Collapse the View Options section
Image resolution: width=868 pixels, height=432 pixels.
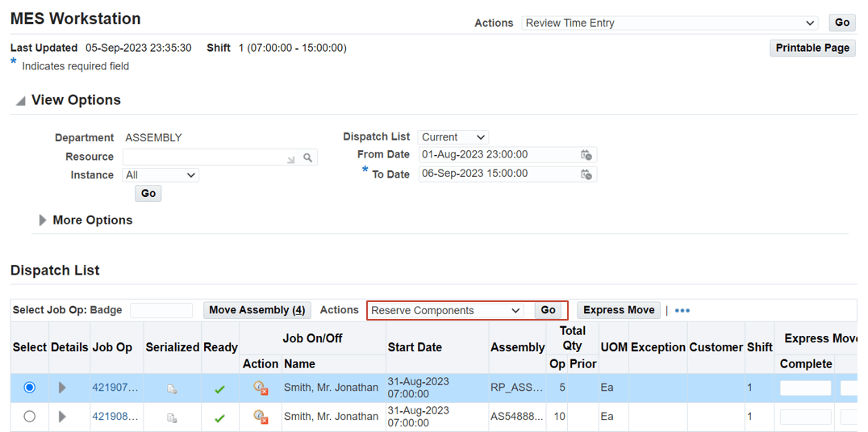tap(20, 102)
